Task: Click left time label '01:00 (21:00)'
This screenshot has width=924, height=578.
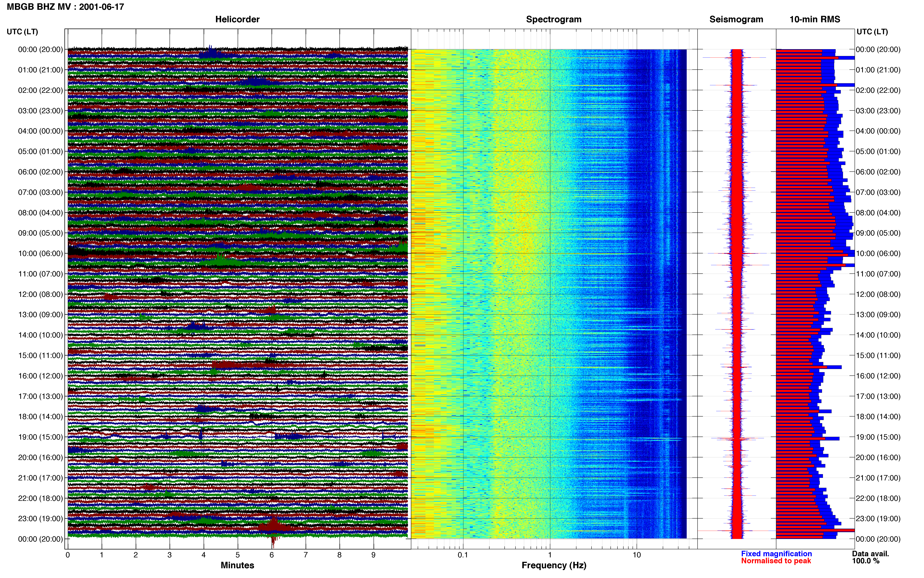Action: click(41, 70)
